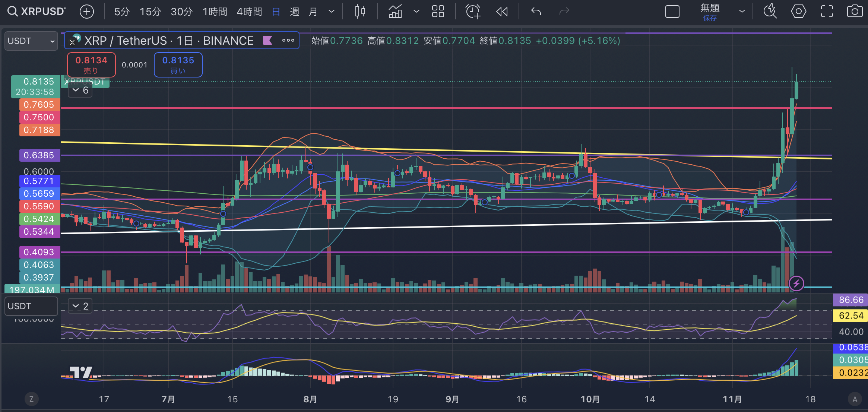
Task: Toggle auto scale A button
Action: click(855, 399)
